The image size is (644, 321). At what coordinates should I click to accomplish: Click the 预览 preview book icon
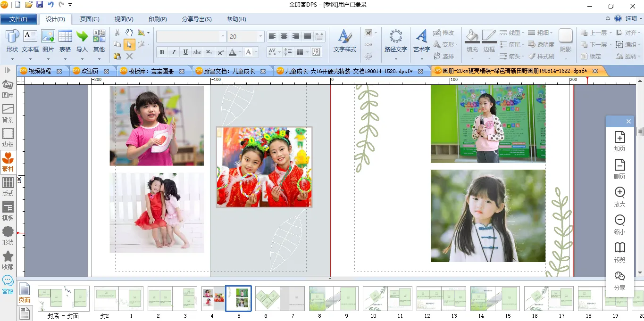[619, 248]
